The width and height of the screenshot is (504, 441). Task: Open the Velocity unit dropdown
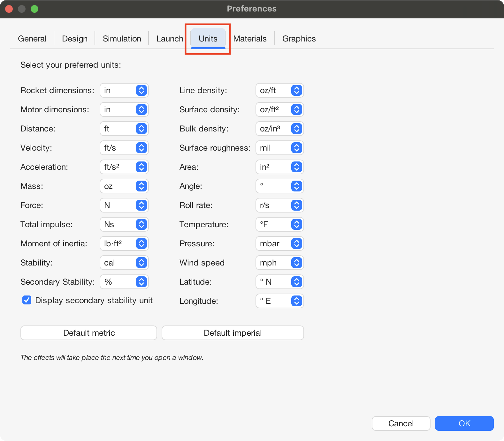click(124, 148)
